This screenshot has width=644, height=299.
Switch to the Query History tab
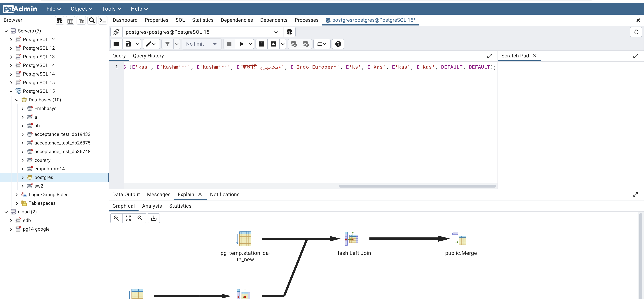[x=148, y=55]
